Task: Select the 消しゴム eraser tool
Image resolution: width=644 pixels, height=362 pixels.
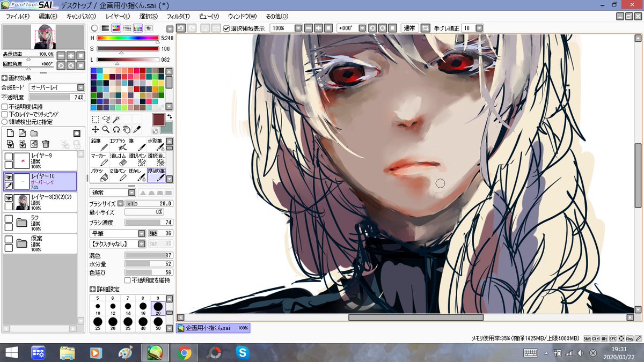Action: click(119, 159)
